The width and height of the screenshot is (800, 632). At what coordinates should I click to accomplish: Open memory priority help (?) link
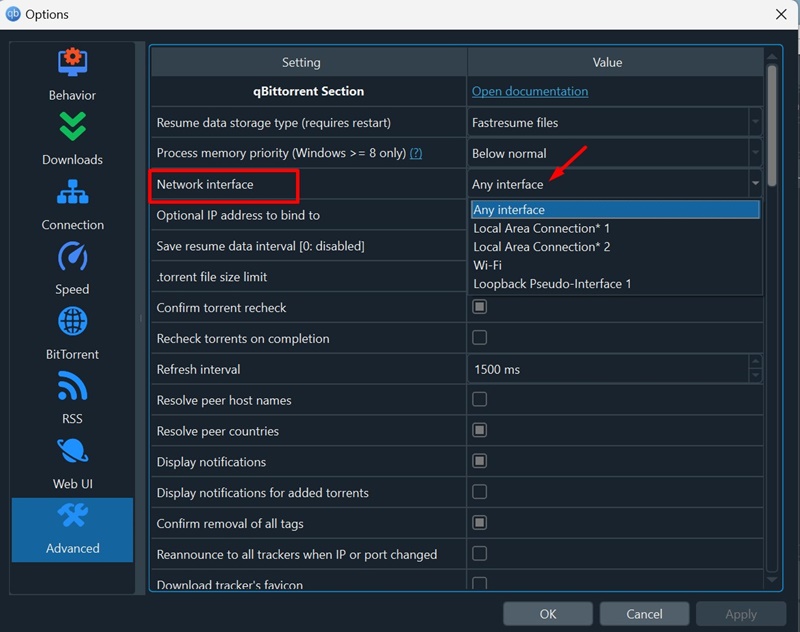pos(416,153)
